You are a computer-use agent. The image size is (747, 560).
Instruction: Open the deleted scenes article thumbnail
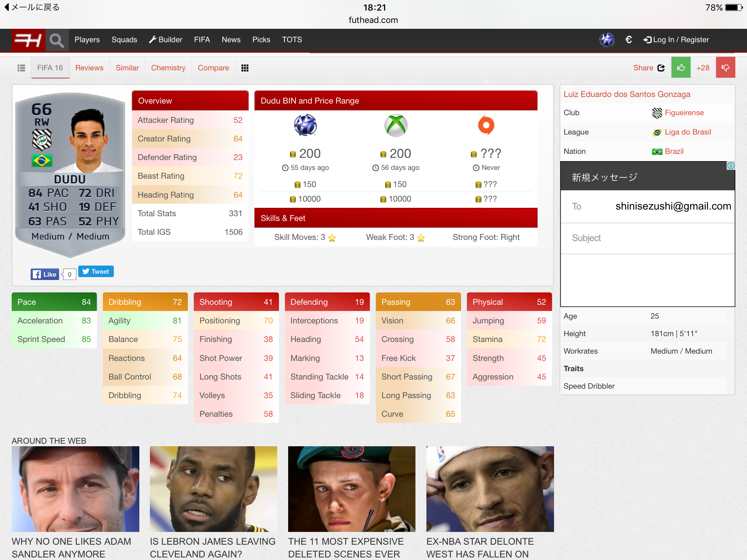click(352, 489)
